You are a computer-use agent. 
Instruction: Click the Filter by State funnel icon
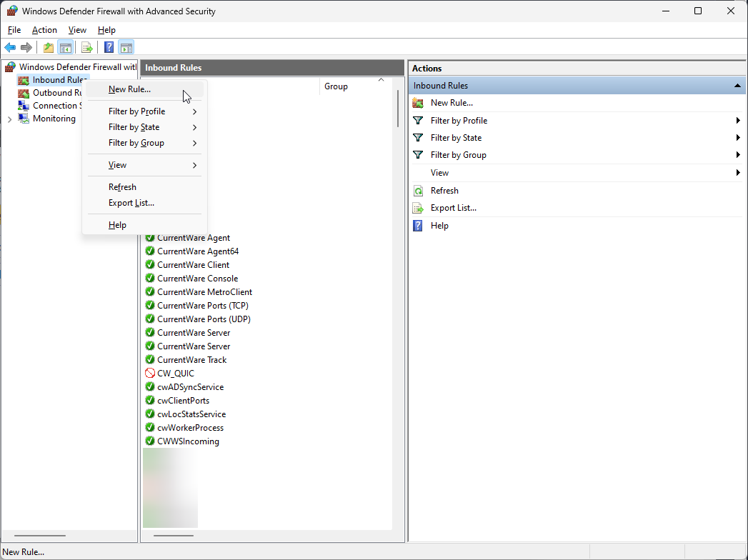click(x=418, y=138)
